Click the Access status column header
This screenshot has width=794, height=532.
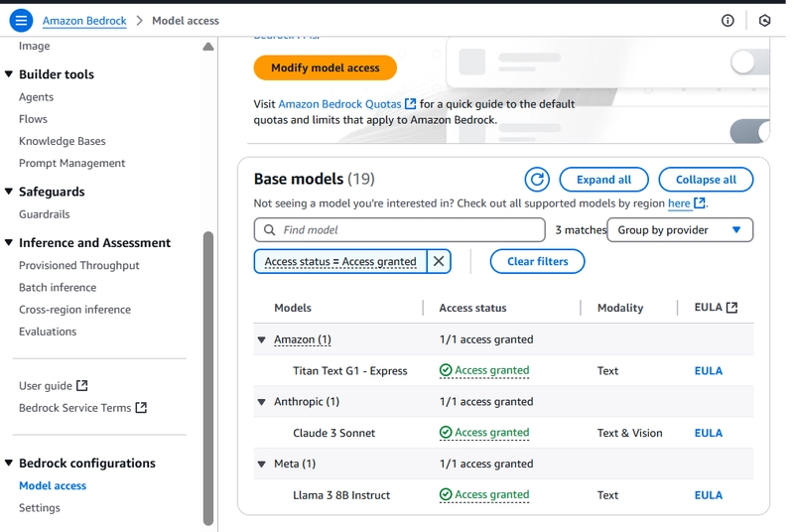(x=472, y=308)
